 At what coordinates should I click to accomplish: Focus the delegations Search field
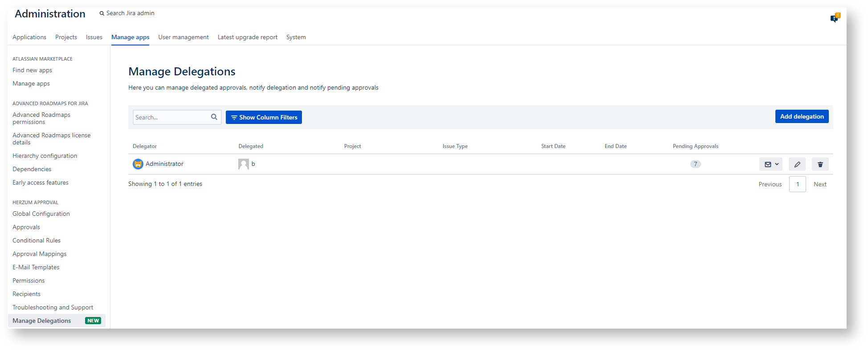coord(171,117)
